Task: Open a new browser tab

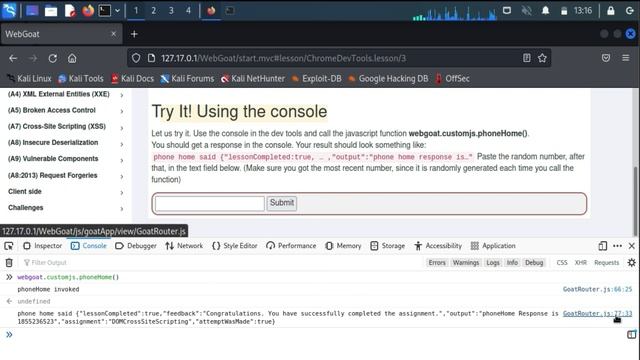Action: click(134, 34)
